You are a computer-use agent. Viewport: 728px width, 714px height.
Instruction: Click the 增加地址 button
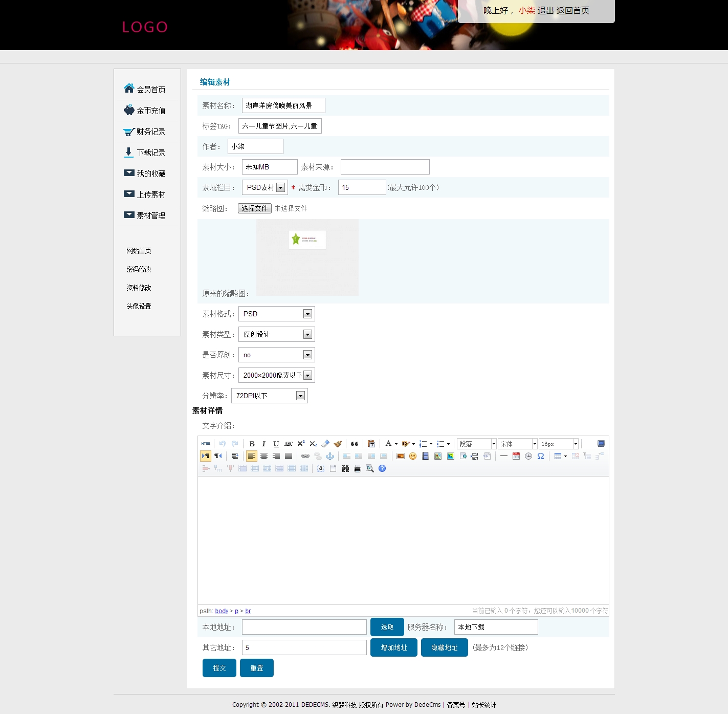(x=394, y=647)
